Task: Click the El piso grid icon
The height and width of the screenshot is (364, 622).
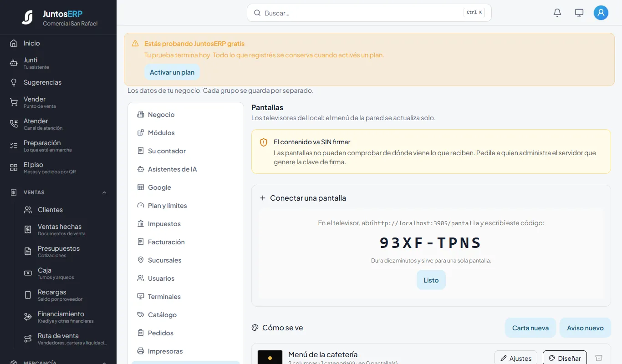Action: pos(14,167)
